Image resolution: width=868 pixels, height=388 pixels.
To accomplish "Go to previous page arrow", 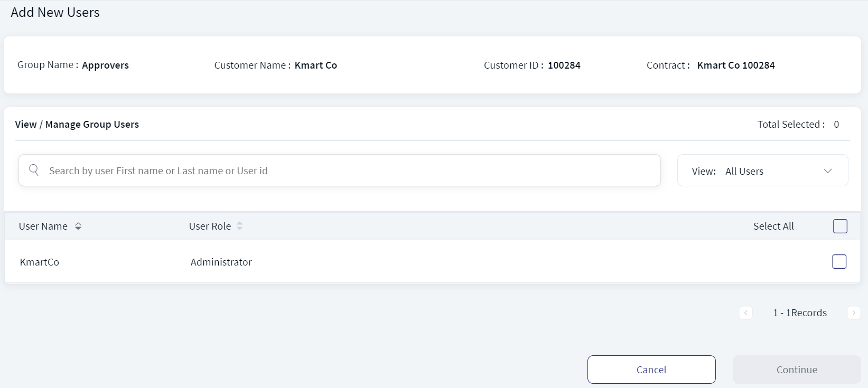I will (745, 313).
